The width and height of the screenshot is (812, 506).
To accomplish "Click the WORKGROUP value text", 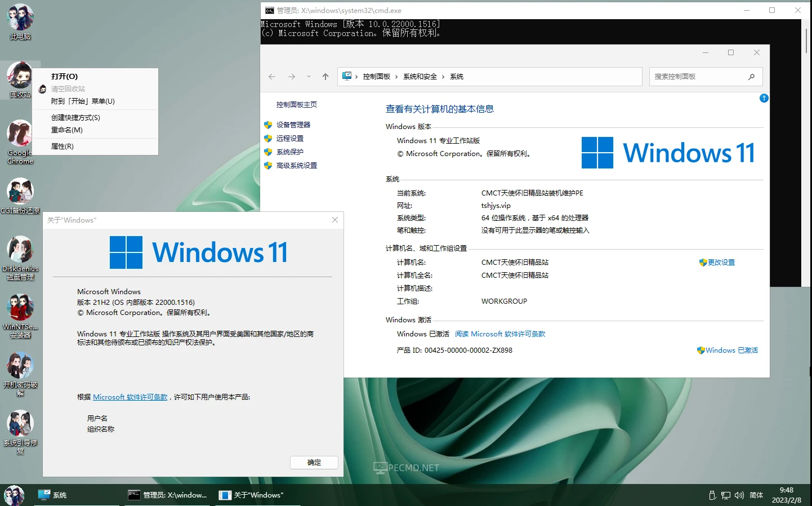I will (x=504, y=301).
